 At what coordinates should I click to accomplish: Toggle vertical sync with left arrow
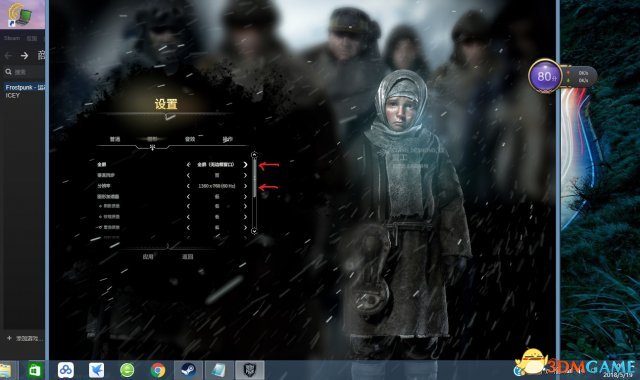pos(188,175)
